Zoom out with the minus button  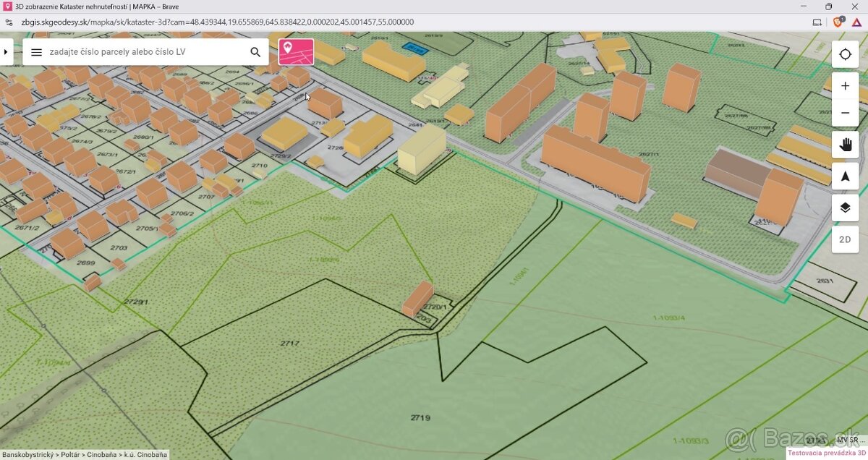845,113
